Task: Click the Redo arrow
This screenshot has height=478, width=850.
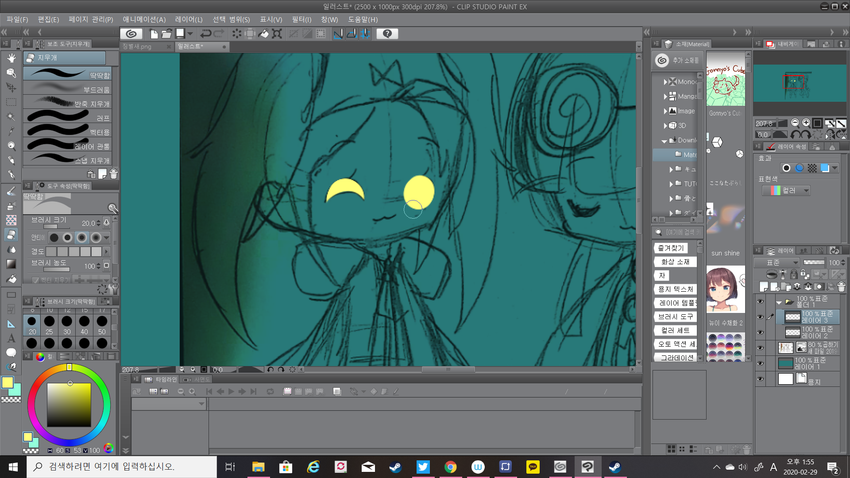Action: (x=218, y=34)
